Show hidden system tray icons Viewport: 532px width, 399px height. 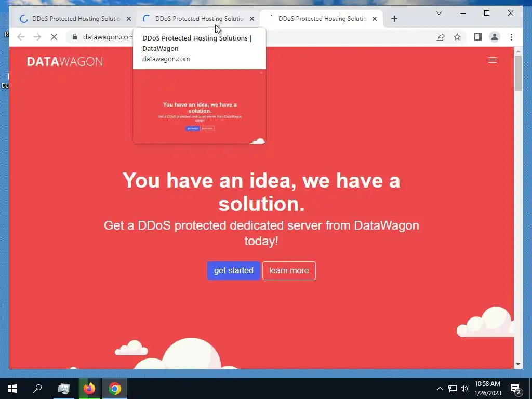[440, 389]
